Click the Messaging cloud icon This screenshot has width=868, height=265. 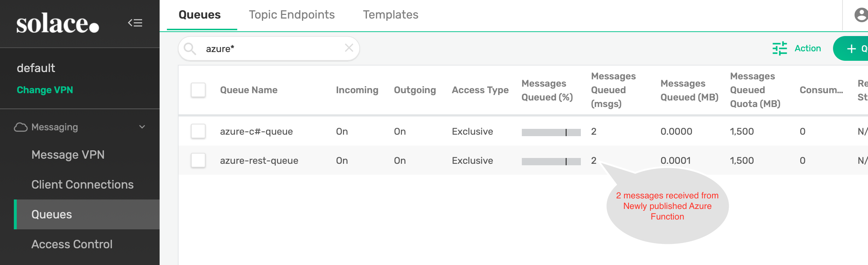pyautogui.click(x=21, y=127)
